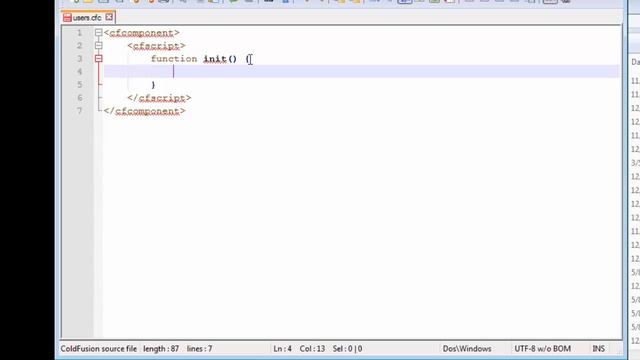Image resolution: width=640 pixels, height=360 pixels.
Task: Click 'ColdFusion source file' in status bar
Action: [99, 349]
